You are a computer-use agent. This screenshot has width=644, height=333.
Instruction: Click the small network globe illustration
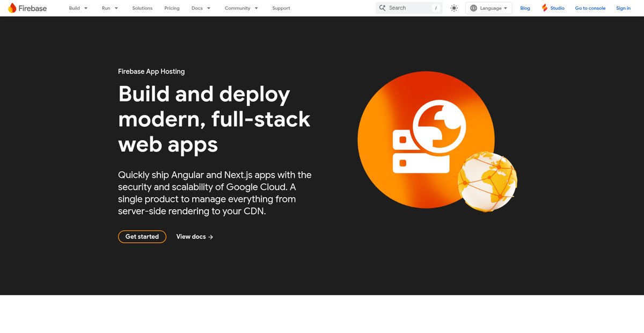pyautogui.click(x=487, y=182)
